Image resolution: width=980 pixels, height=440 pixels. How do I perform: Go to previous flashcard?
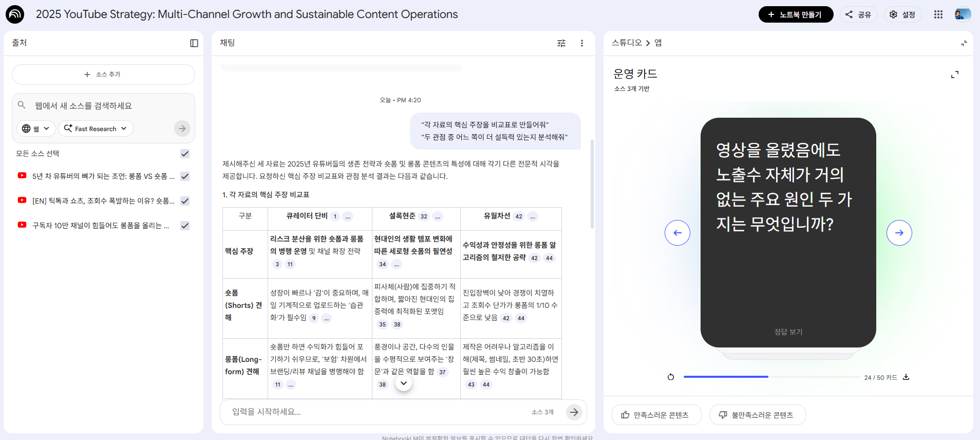click(x=677, y=233)
